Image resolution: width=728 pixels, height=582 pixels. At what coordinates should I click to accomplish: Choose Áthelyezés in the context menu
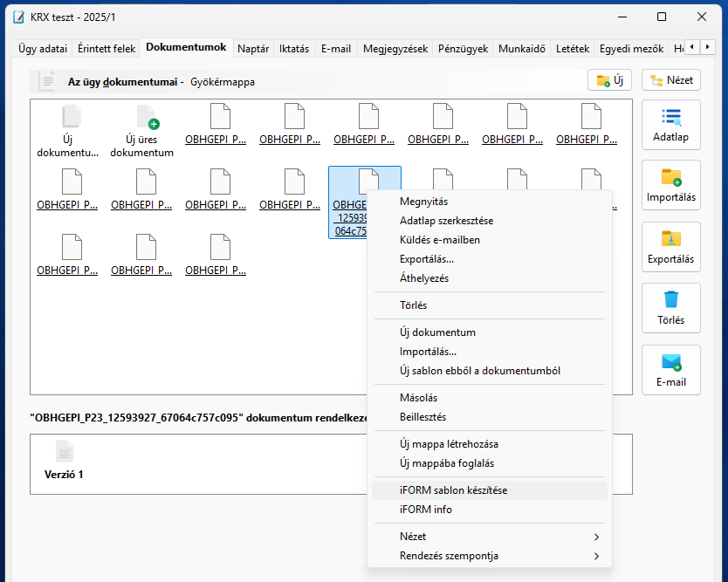click(490, 278)
